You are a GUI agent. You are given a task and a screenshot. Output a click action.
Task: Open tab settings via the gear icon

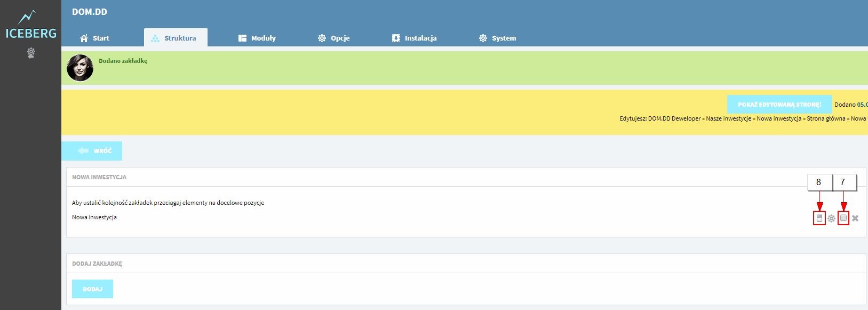[x=831, y=218]
